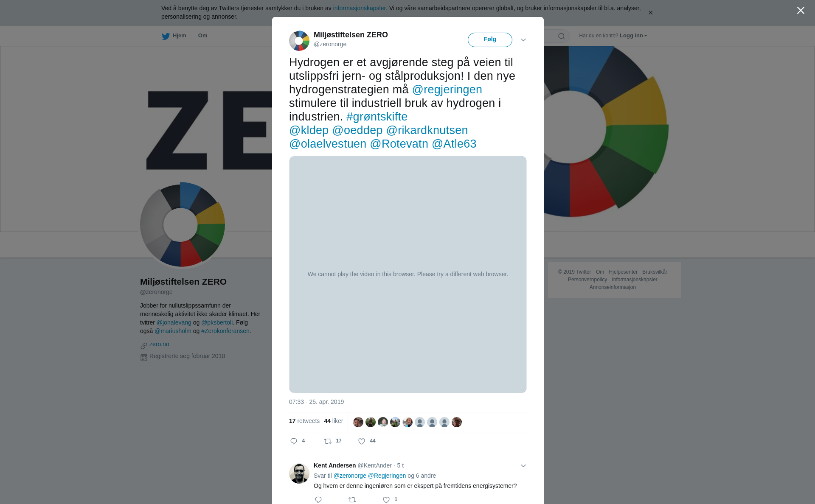Open the tweet options chevron beside Følg
The height and width of the screenshot is (504, 815).
point(523,40)
